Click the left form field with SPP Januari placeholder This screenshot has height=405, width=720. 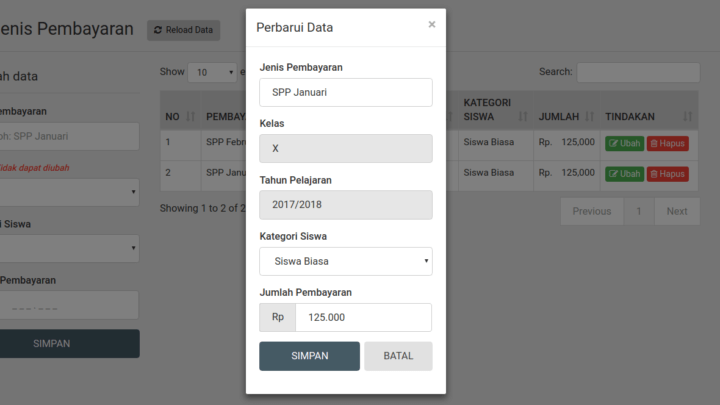click(x=69, y=136)
